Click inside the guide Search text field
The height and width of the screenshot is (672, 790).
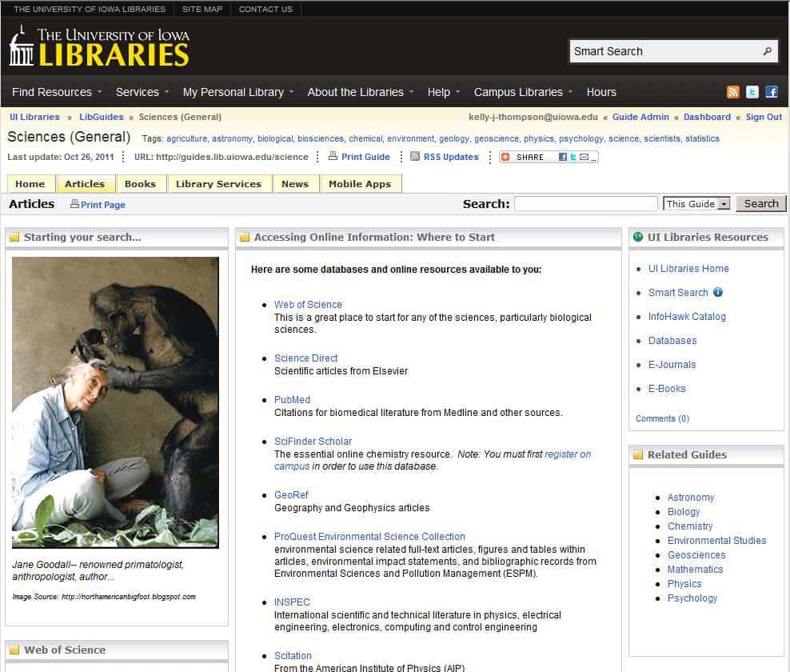coord(585,203)
